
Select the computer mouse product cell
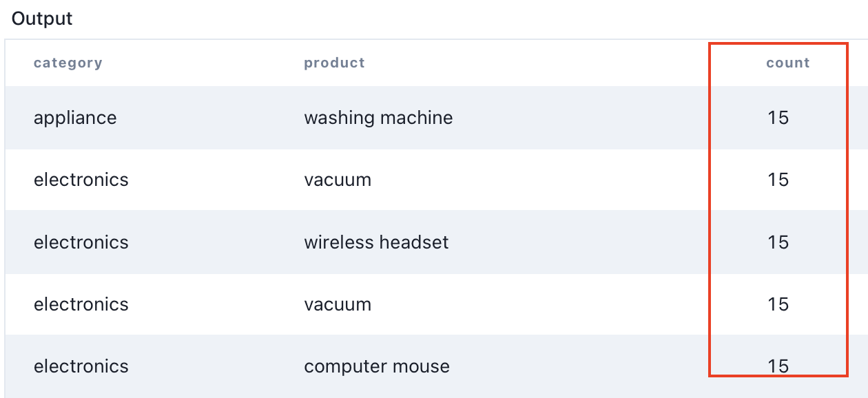pos(377,366)
